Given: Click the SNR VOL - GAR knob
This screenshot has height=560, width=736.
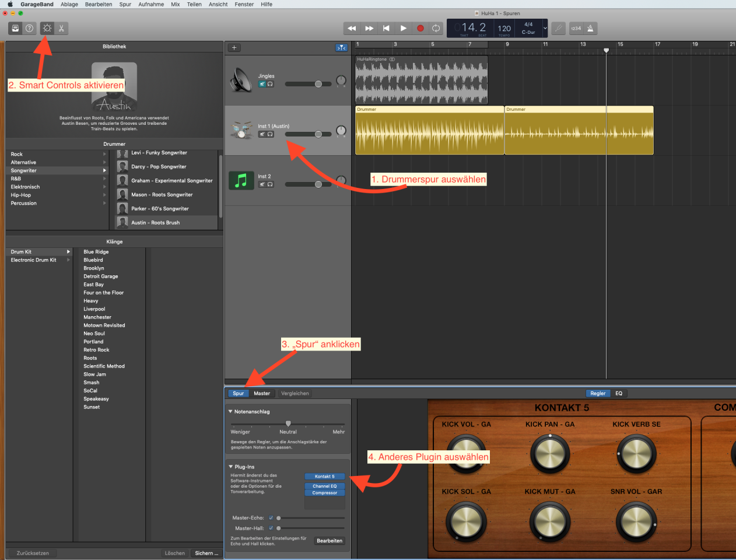Looking at the screenshot, I should tap(636, 521).
